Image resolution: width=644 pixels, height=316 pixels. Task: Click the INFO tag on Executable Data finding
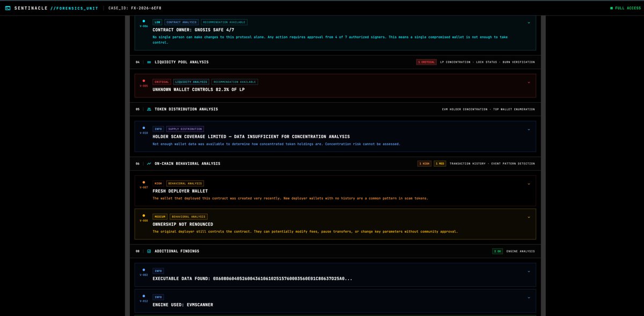coord(158,271)
